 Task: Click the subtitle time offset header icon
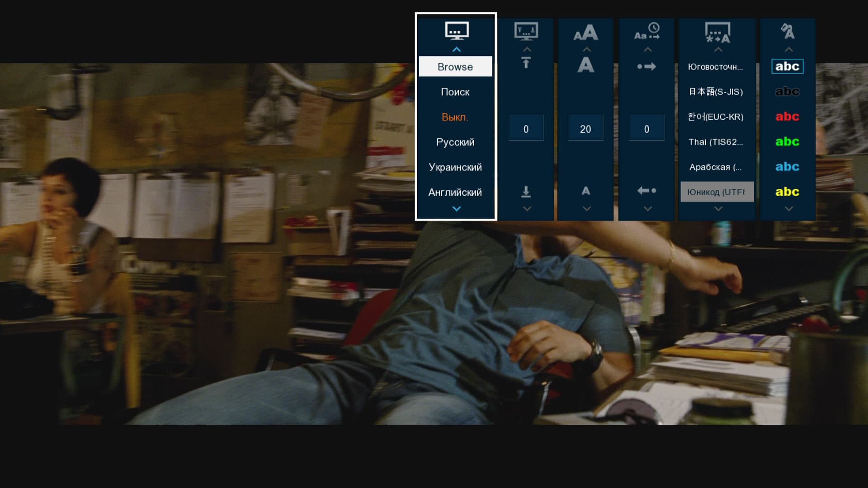coord(647,32)
